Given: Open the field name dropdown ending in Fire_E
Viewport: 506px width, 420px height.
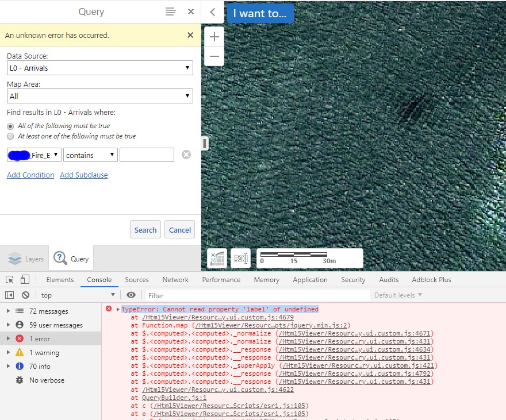Looking at the screenshot, I should point(34,155).
